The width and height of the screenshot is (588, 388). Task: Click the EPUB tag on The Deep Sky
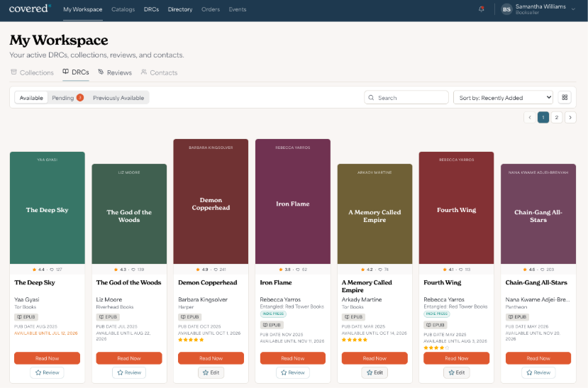click(x=26, y=317)
